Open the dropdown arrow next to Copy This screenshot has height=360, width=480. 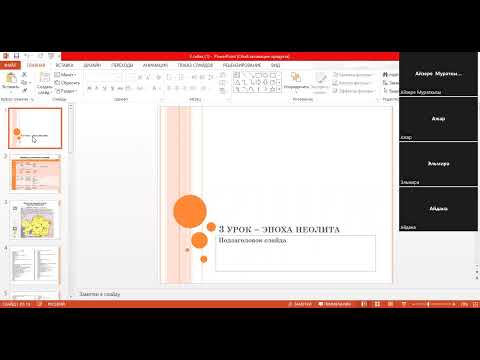coord(30,83)
